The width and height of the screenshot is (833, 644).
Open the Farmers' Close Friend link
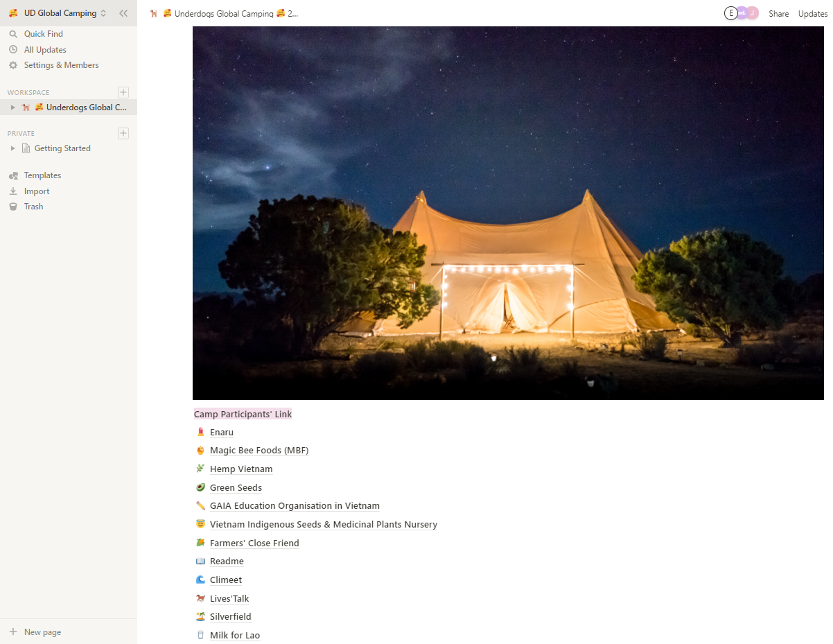pos(254,543)
